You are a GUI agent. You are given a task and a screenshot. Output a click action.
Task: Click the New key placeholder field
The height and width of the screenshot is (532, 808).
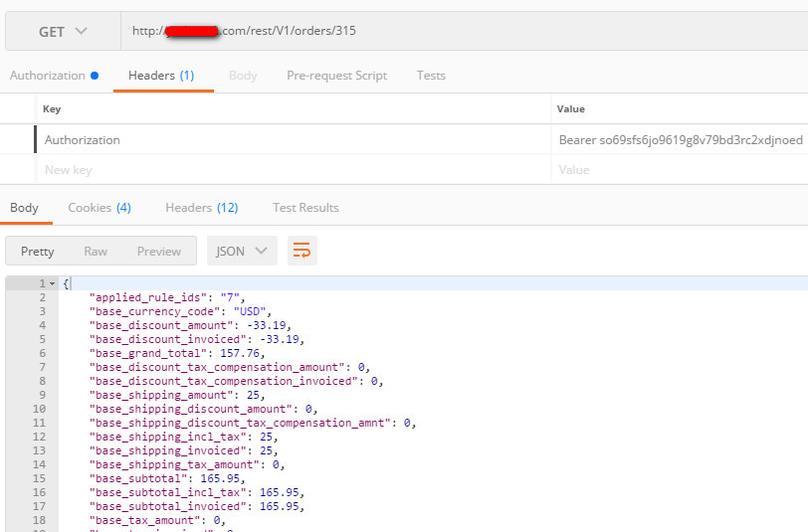click(289, 170)
